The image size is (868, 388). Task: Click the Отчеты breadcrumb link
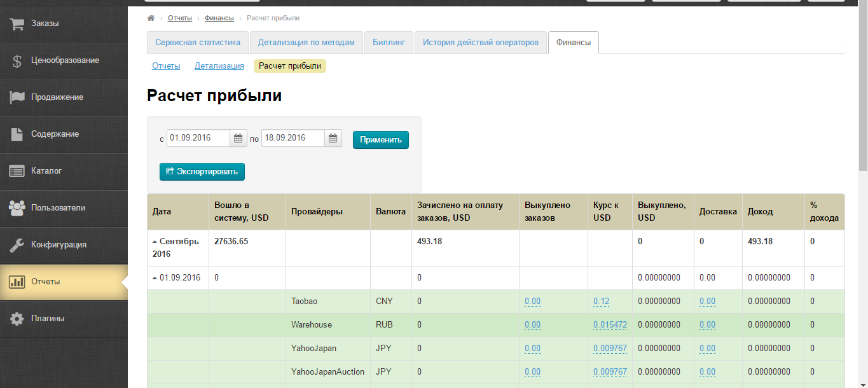click(180, 18)
